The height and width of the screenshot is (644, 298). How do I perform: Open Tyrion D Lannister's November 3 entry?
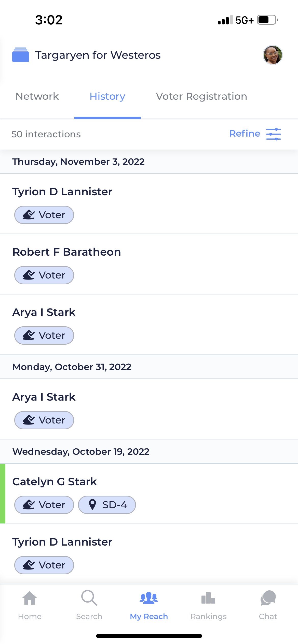pyautogui.click(x=62, y=192)
